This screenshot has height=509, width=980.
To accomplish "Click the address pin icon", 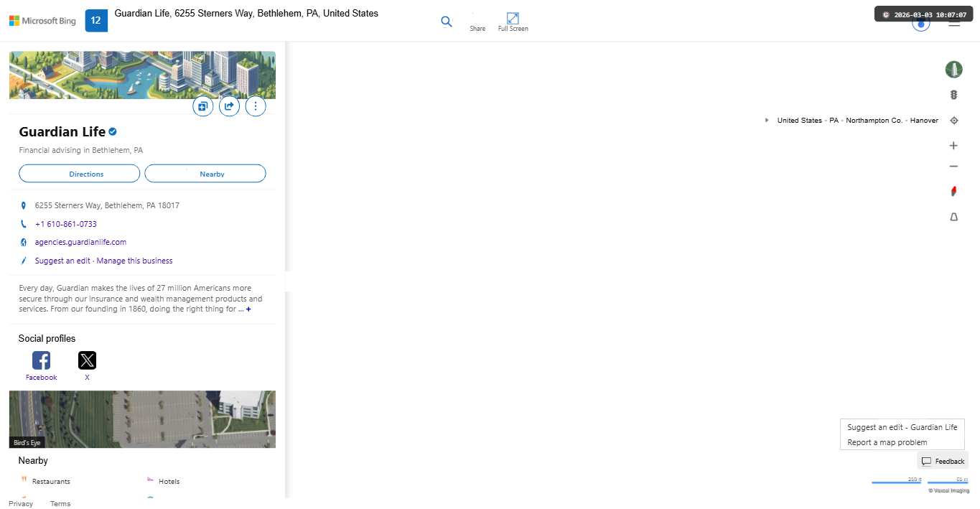I will tap(24, 205).
